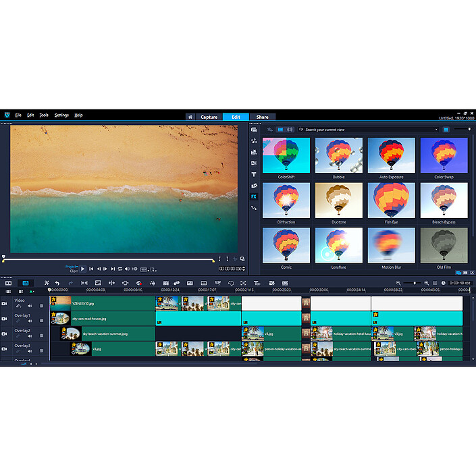
Task: Open the Edit menu
Action: (30, 115)
